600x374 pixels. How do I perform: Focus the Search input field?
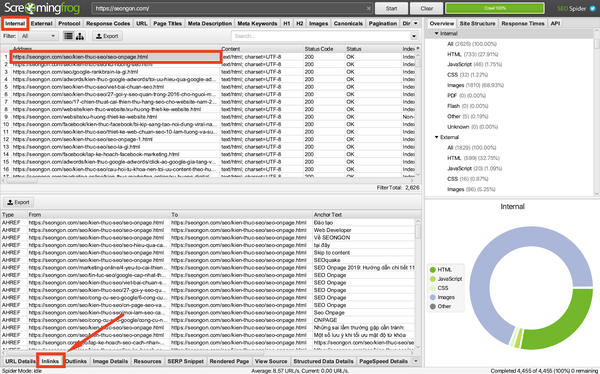321,36
